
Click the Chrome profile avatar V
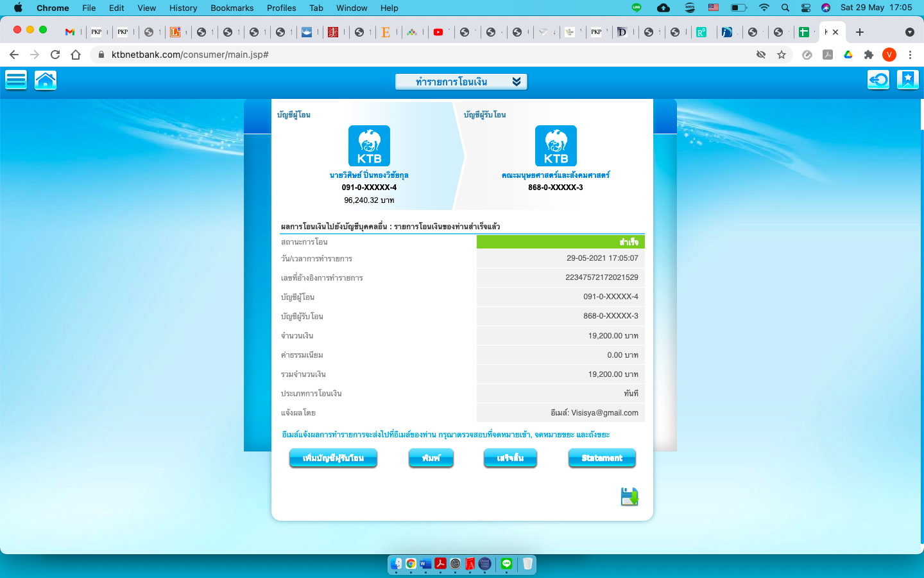pyautogui.click(x=889, y=55)
